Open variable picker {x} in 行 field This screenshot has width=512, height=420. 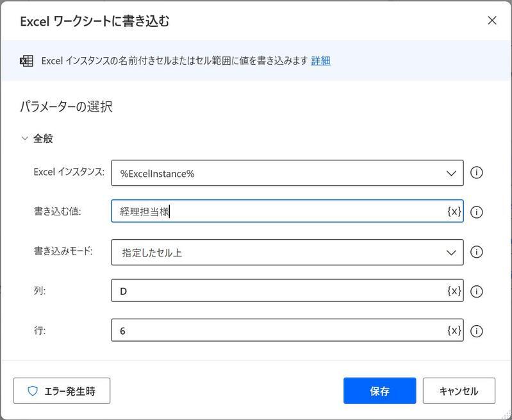[454, 330]
